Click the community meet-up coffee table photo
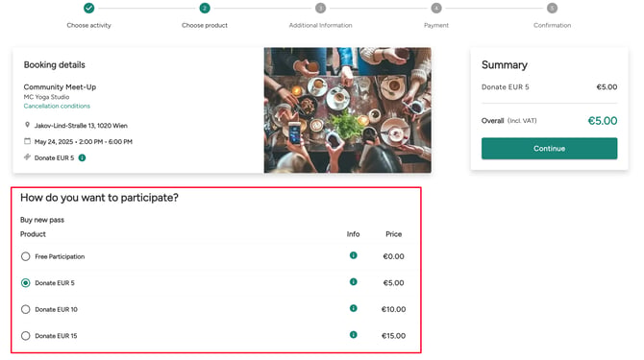The width and height of the screenshot is (644, 360). pos(347,109)
